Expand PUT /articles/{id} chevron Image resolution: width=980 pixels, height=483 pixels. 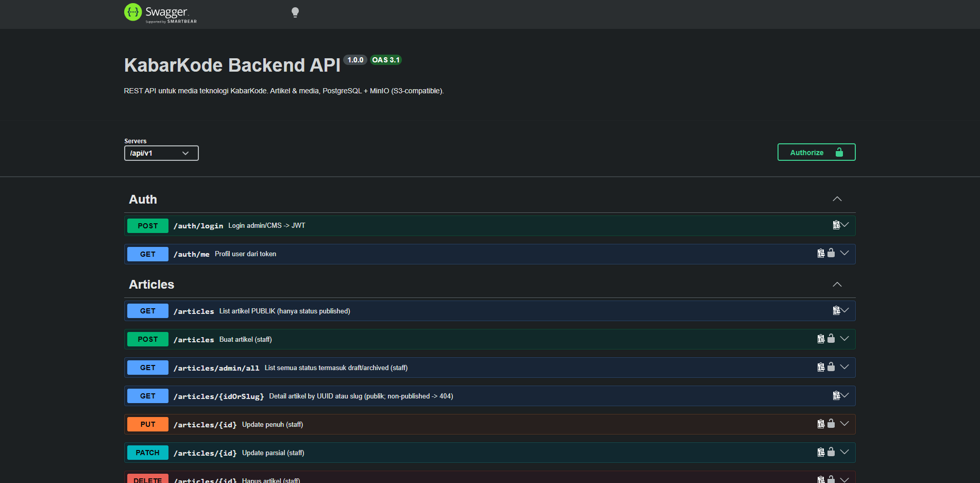844,424
